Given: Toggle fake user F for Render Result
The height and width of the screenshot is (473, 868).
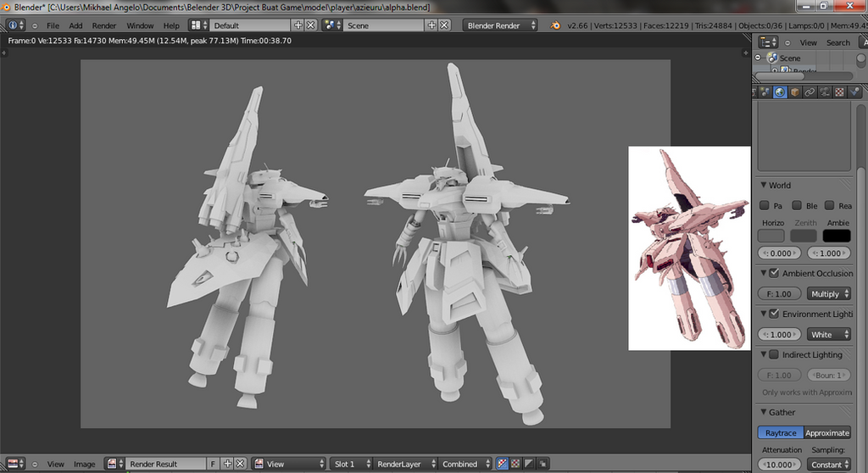Looking at the screenshot, I should point(213,464).
